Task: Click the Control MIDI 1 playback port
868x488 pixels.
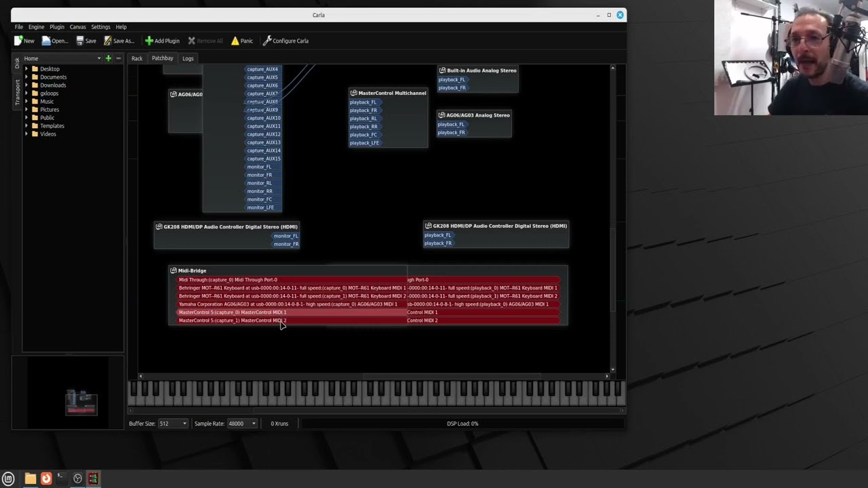Action: (x=484, y=312)
